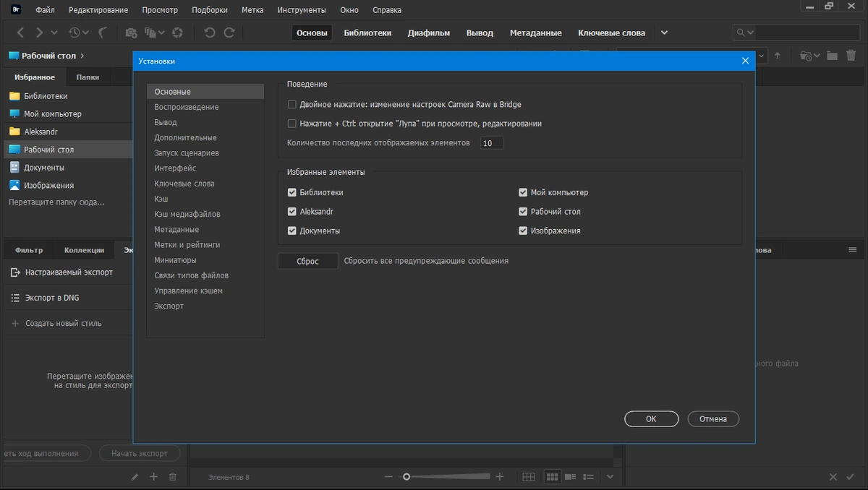The image size is (868, 490).
Task: Click the pencil edit preset icon
Action: pyautogui.click(x=135, y=477)
